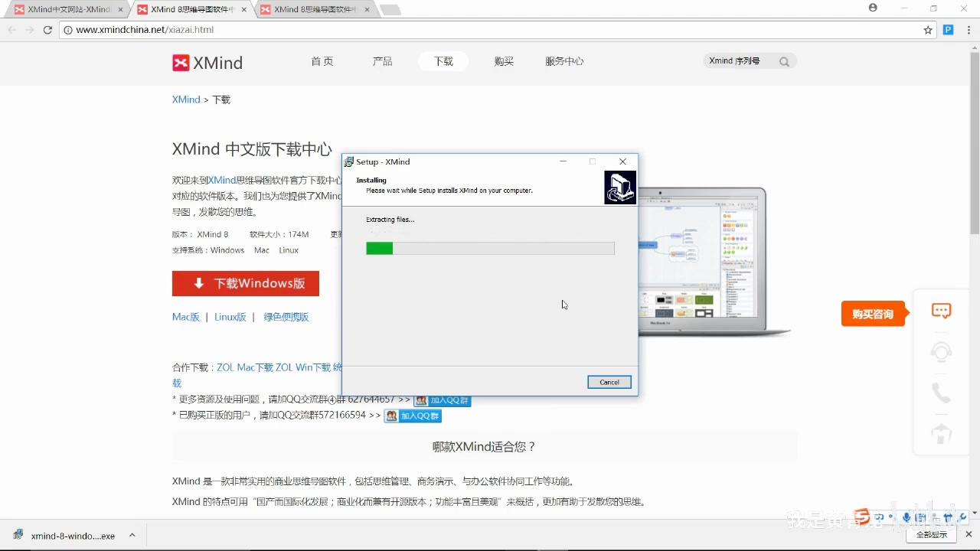Image resolution: width=980 pixels, height=551 pixels.
Task: Close the active XMind 8 second tab
Action: pyautogui.click(x=243, y=10)
